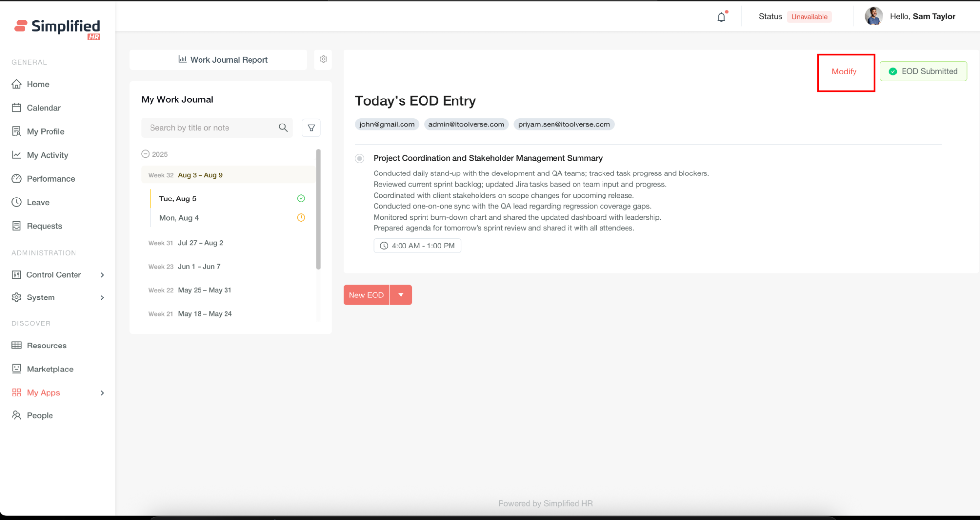Click the search magnifier icon
This screenshot has height=520, width=980.
click(283, 128)
